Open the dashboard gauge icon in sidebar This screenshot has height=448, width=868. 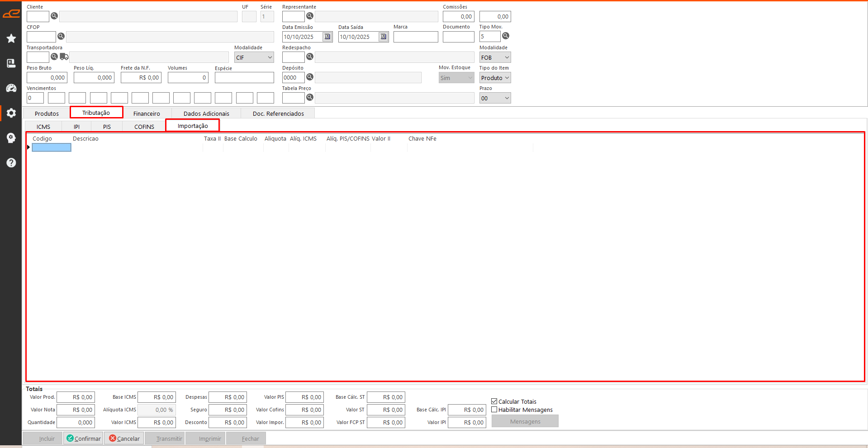(11, 88)
